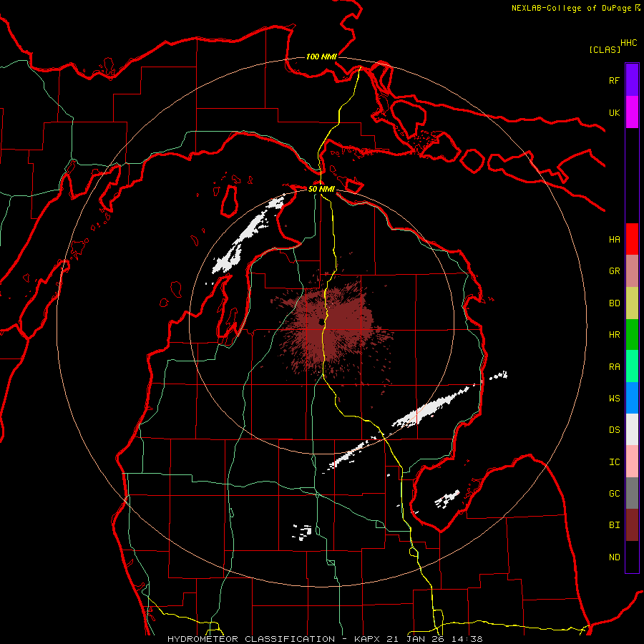This screenshot has height=644, width=644.
Task: Click the 'WS' legend label
Action: point(614,399)
